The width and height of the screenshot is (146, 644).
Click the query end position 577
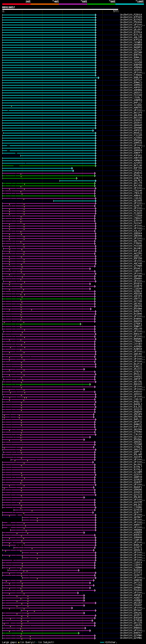click(115, 11)
